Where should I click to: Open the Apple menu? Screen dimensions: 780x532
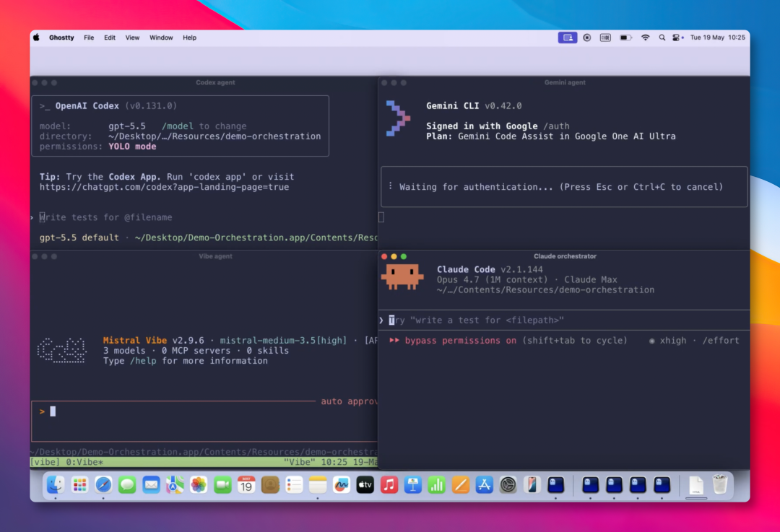[x=36, y=38]
